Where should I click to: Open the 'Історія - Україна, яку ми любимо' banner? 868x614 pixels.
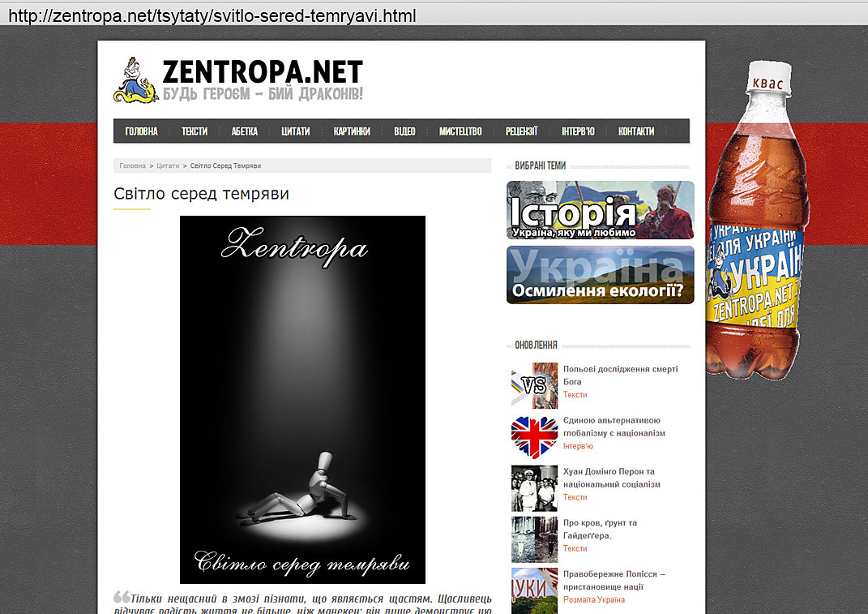click(600, 210)
